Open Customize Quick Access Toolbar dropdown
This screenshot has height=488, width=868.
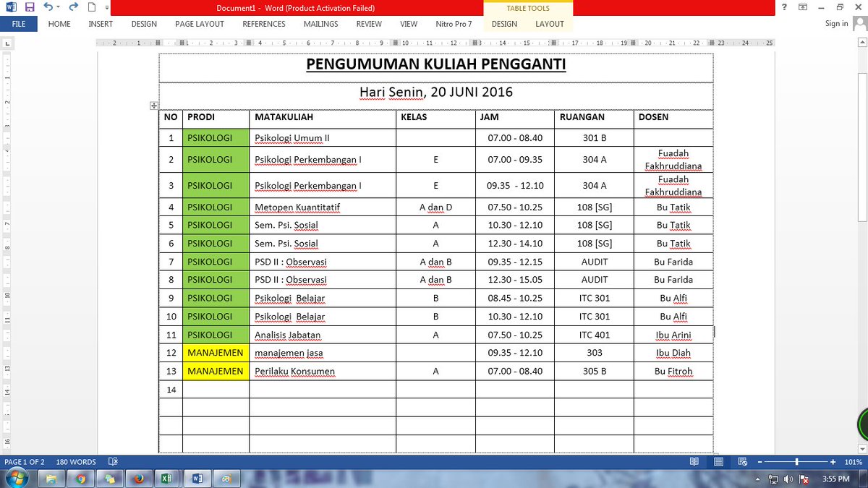pos(107,8)
